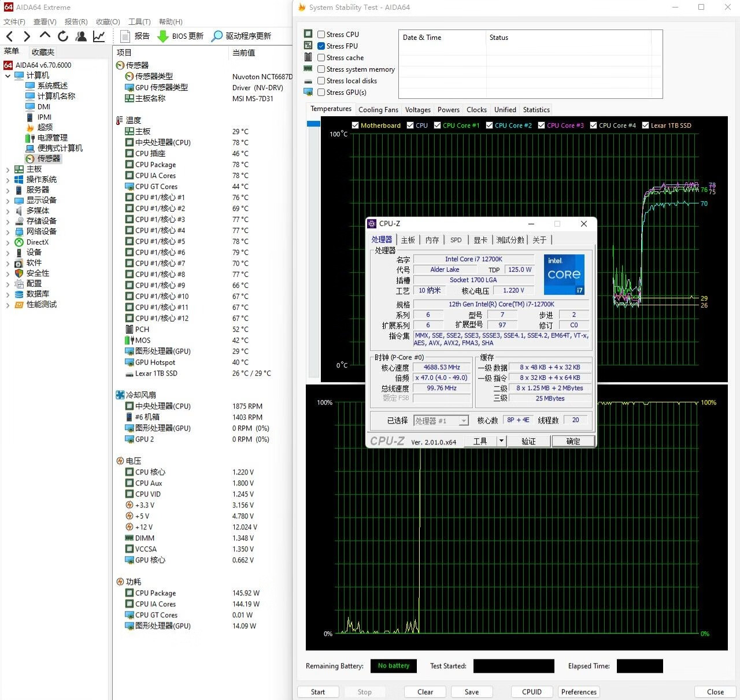Open the Preferences button
Viewport: 740px width, 700px height.
(579, 692)
